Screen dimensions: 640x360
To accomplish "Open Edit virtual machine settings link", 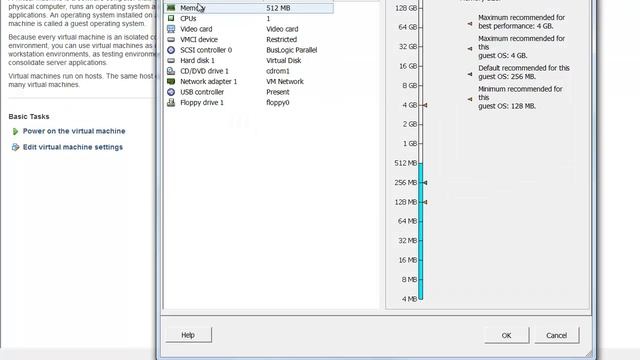I will click(x=73, y=147).
